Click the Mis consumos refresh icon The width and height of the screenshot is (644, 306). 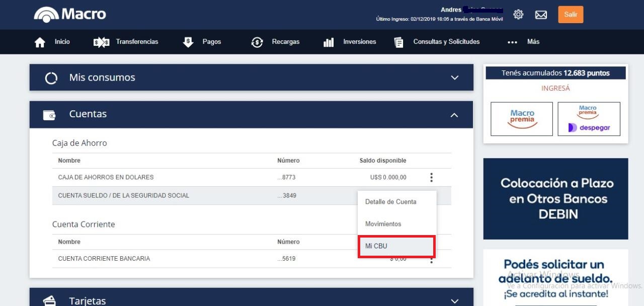pos(50,77)
